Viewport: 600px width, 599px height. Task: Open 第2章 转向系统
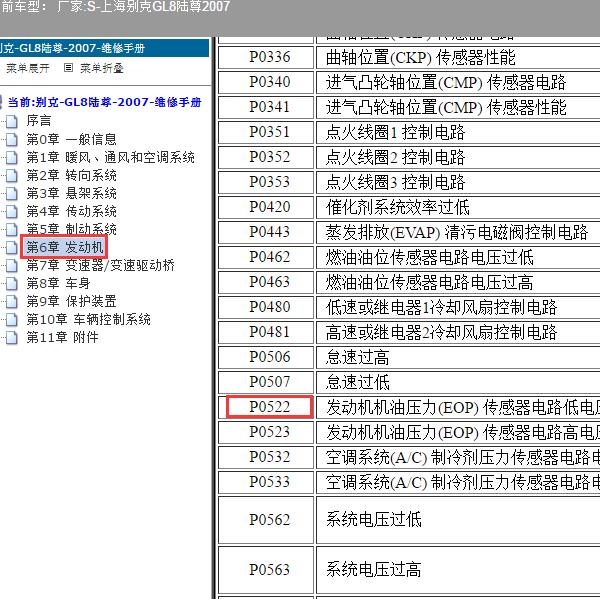click(x=71, y=175)
